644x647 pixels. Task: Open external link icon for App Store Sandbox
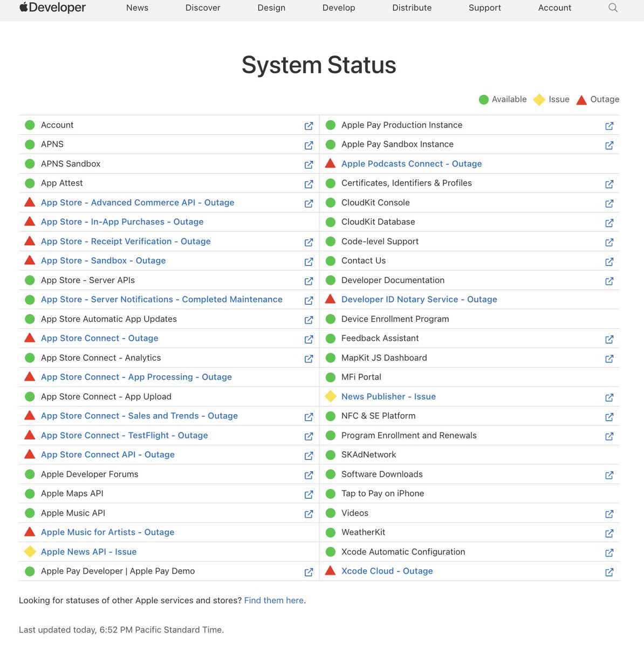309,261
